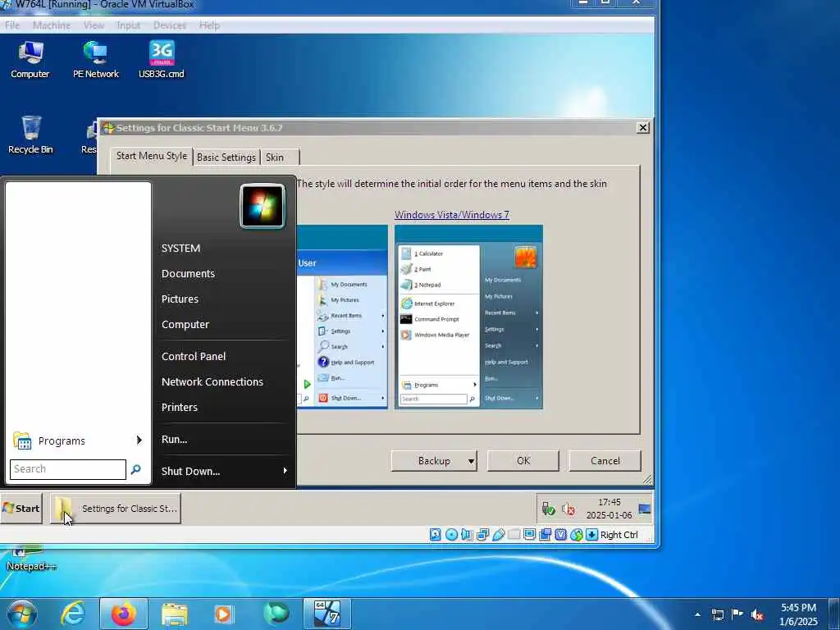Image resolution: width=840 pixels, height=630 pixels.
Task: Open Internet Explorer from host taskbar
Action: point(72,614)
